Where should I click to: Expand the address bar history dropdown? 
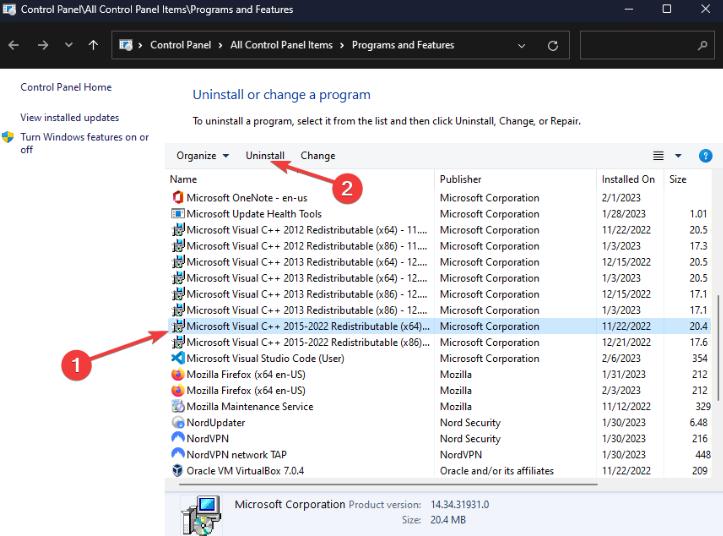coord(522,46)
